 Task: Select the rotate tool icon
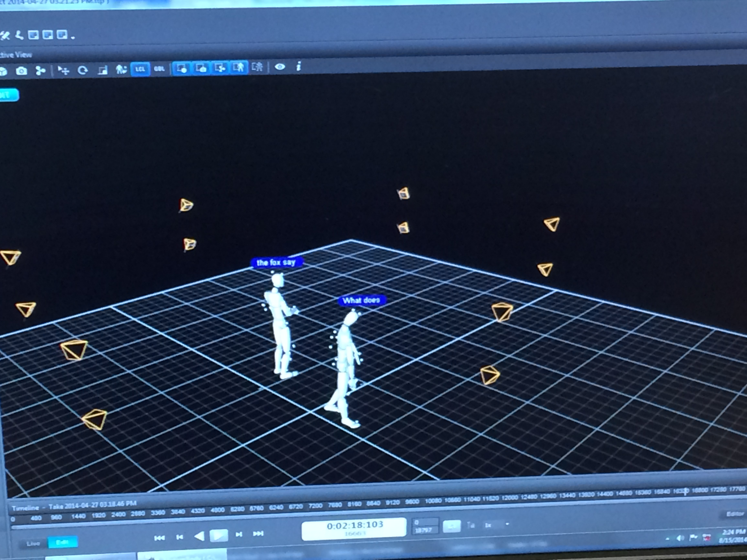coord(83,70)
